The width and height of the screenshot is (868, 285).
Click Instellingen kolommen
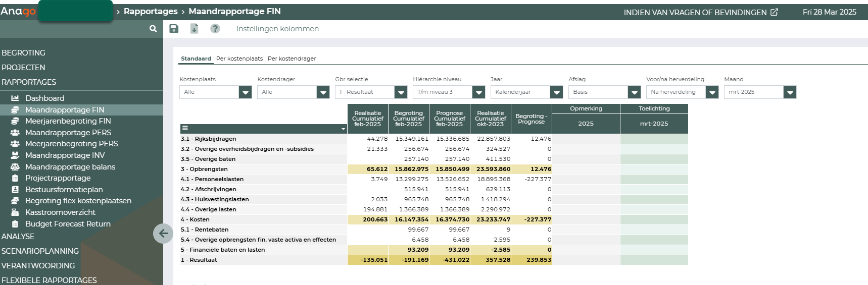(x=277, y=29)
